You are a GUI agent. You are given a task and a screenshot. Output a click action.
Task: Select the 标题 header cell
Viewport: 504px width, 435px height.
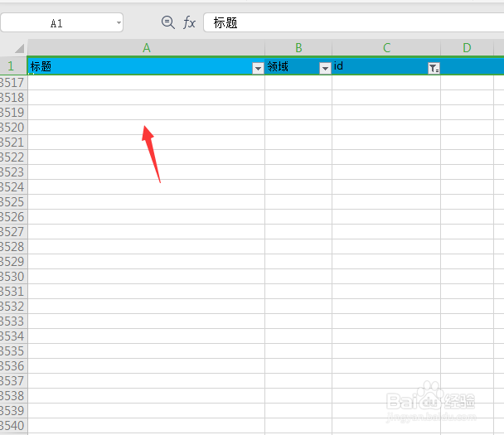pyautogui.click(x=146, y=66)
